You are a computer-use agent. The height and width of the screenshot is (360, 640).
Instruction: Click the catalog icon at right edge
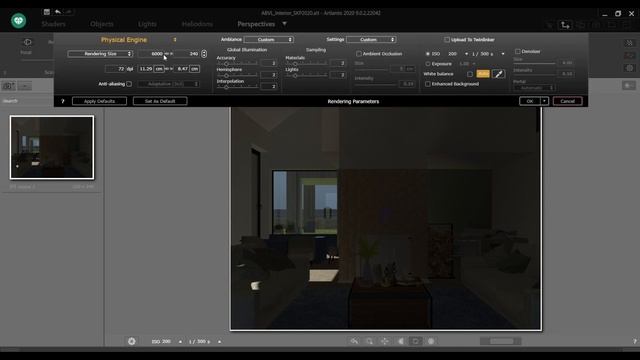[629, 86]
